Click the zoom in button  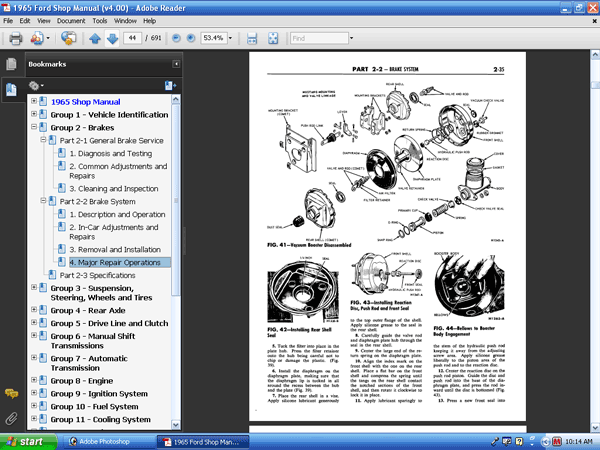click(x=191, y=38)
